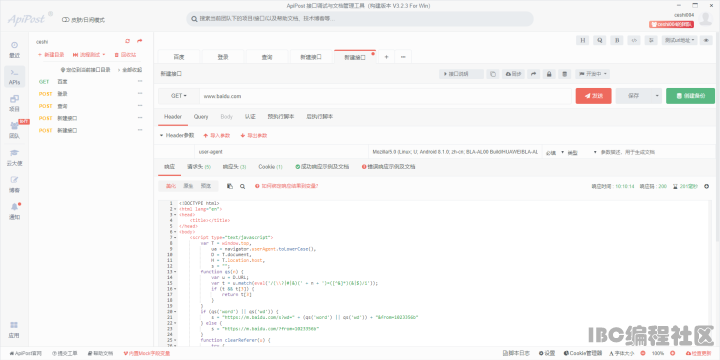This screenshot has height=360, width=720.
Task: Click the code brackets toolbar icon
Action: 634,40
